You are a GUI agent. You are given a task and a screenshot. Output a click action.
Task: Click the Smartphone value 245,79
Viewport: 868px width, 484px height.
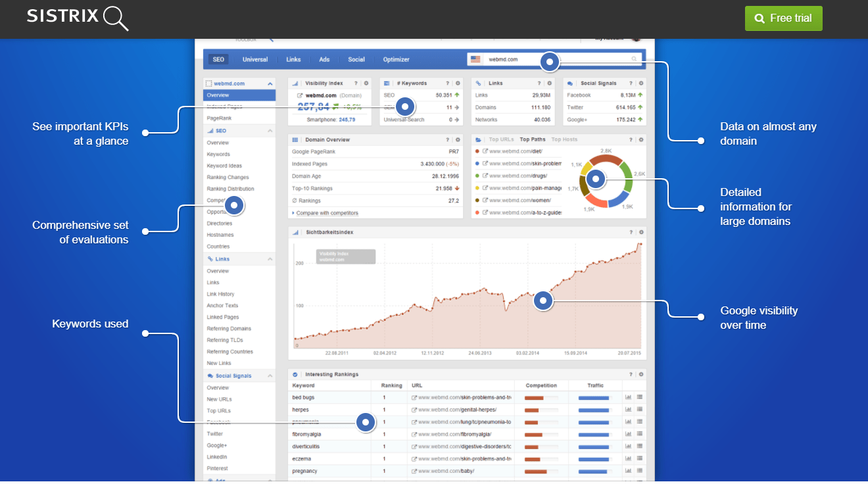pos(347,120)
